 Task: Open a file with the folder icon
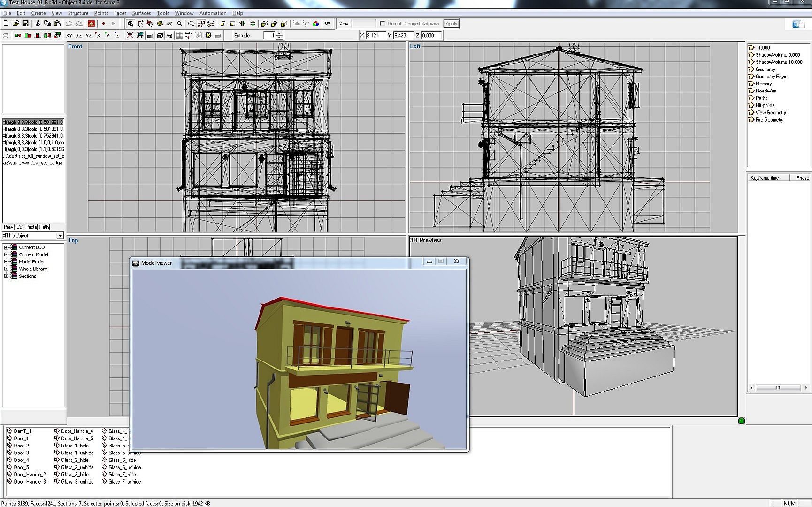point(15,23)
